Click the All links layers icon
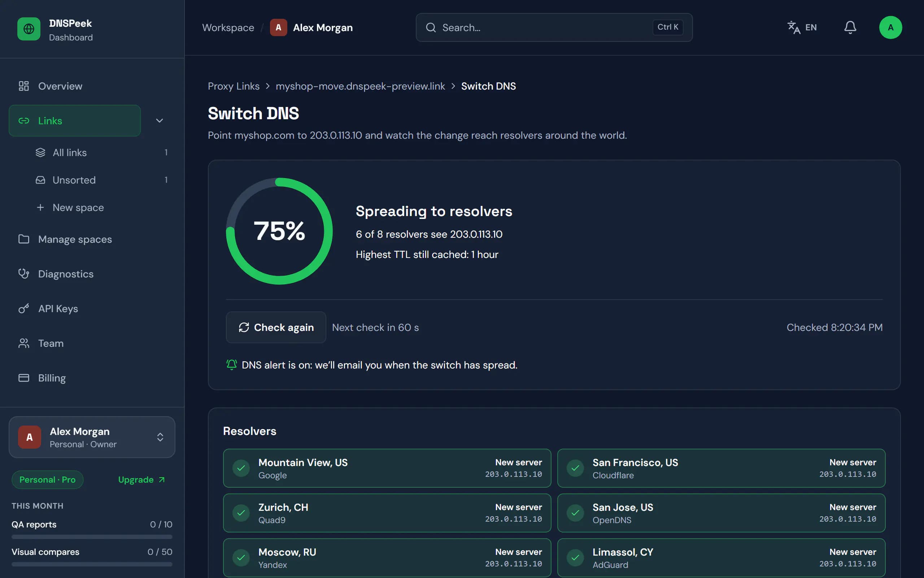 (x=40, y=152)
